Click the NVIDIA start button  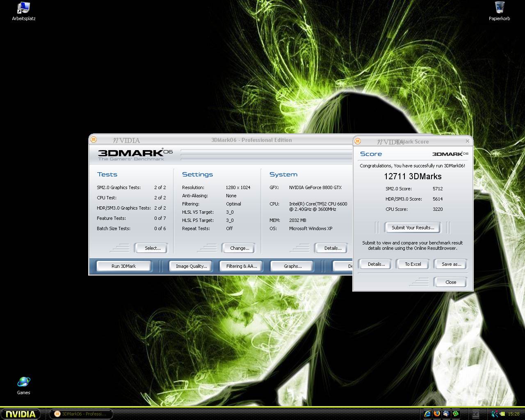pos(21,414)
